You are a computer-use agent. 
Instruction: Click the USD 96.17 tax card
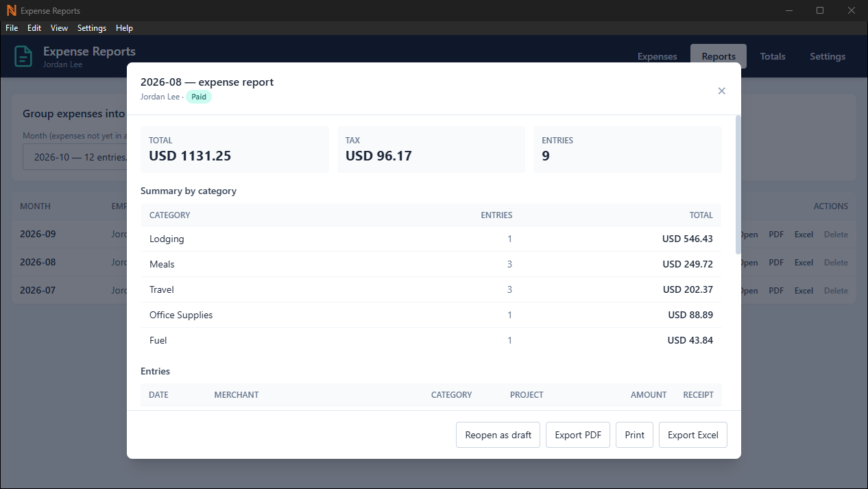pyautogui.click(x=431, y=150)
